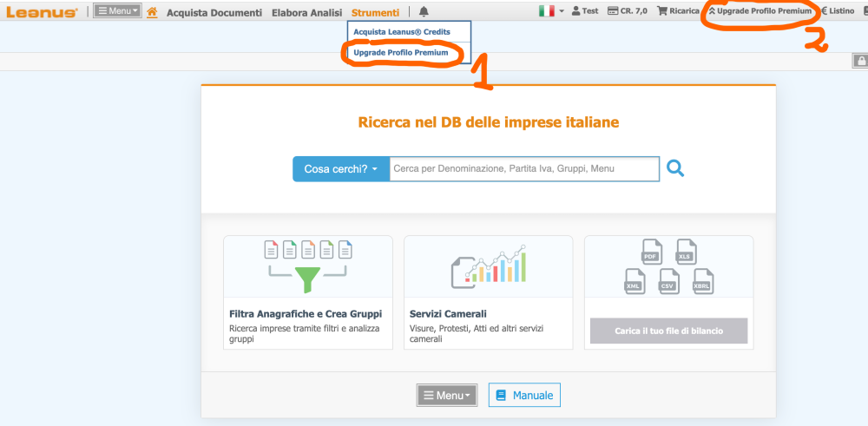Open Ricarica shopping cart
This screenshot has width=868, height=426.
click(679, 11)
